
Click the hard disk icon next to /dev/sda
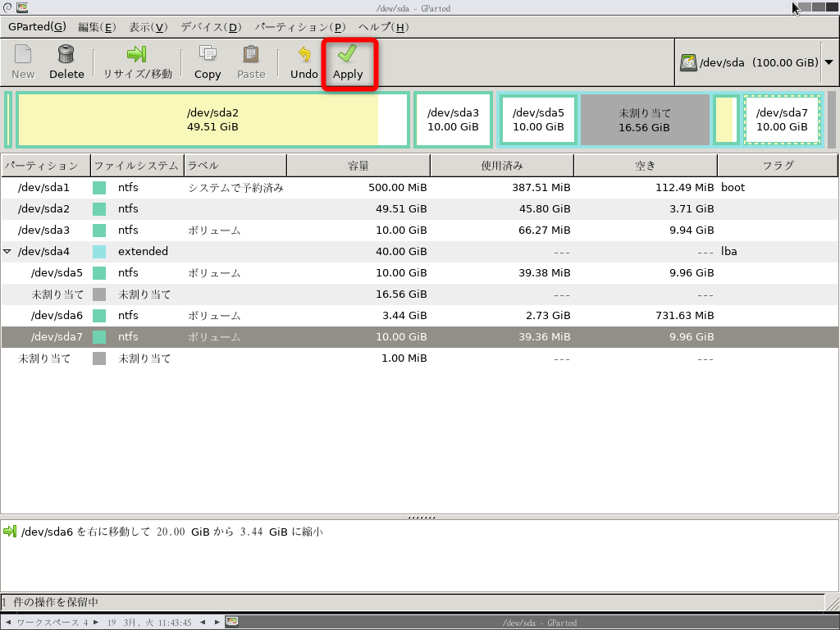click(x=688, y=62)
